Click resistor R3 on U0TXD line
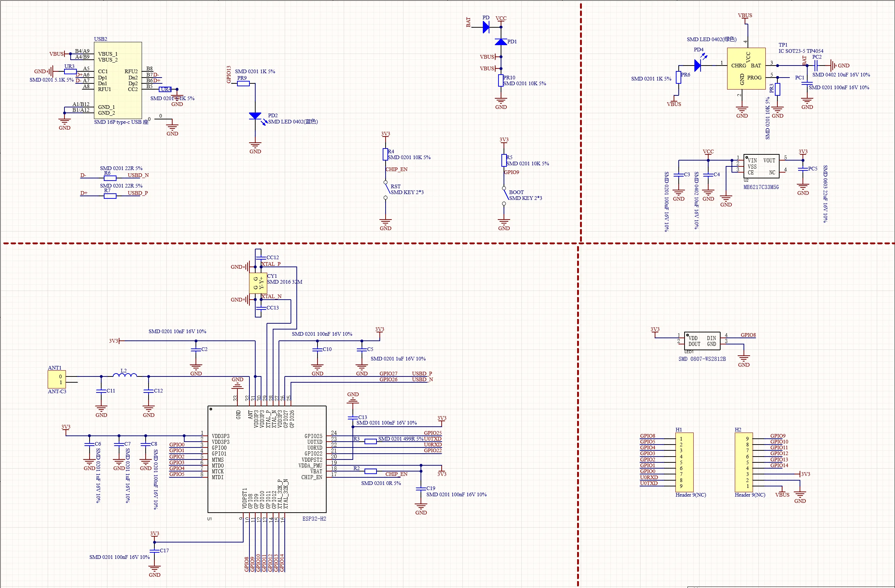The width and height of the screenshot is (895, 588). click(x=370, y=441)
